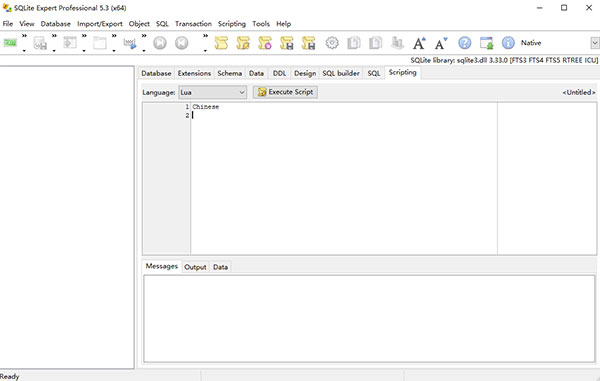This screenshot has width=600, height=381.
Task: Switch to the Schema tab
Action: tap(230, 73)
